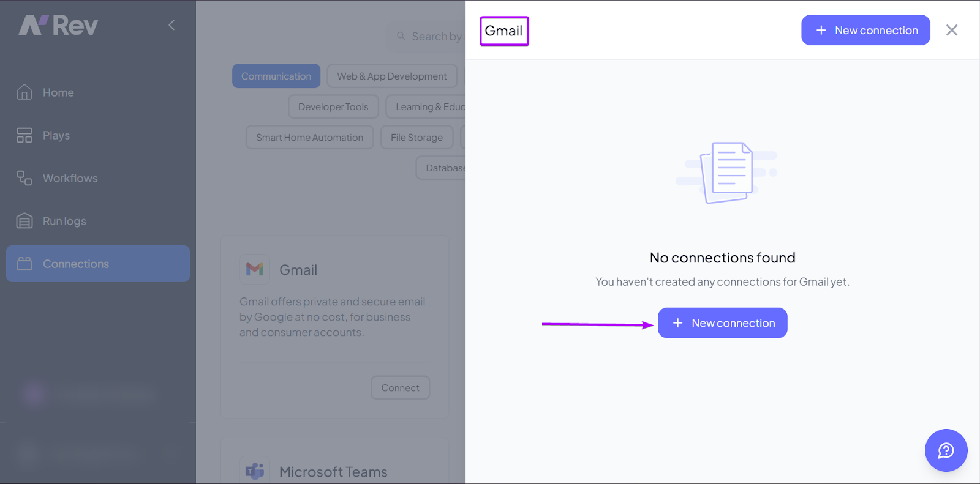Select the Developer Tools category
This screenshot has height=484, width=980.
point(333,106)
